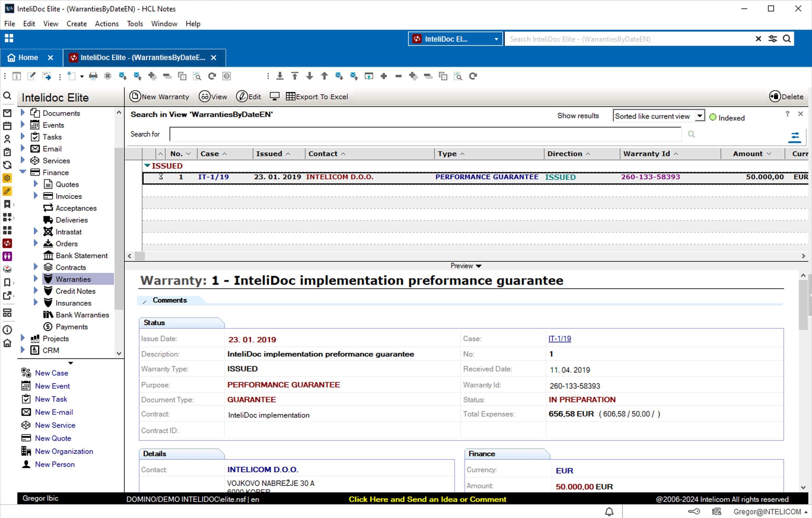The image size is (812, 518).
Task: Open the calendar icon in left sidebar
Action: (x=7, y=126)
